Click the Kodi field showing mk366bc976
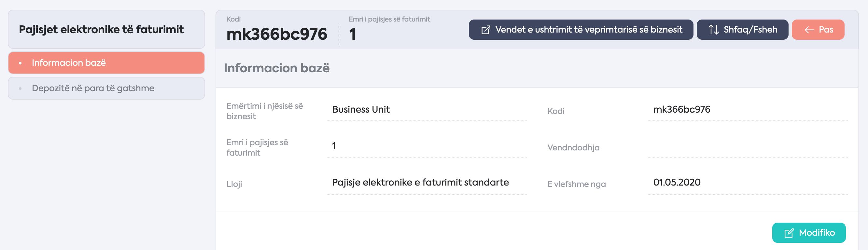Viewport: 868px width, 250px height. coord(747,109)
